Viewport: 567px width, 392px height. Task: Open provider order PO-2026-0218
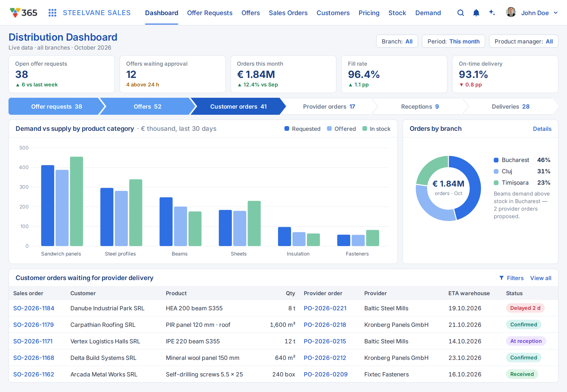(325, 324)
